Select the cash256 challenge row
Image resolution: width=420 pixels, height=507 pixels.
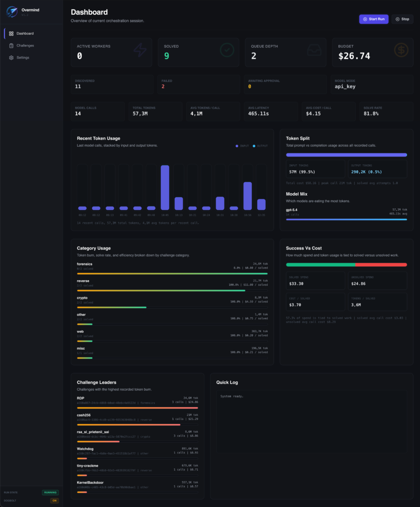pyautogui.click(x=138, y=419)
